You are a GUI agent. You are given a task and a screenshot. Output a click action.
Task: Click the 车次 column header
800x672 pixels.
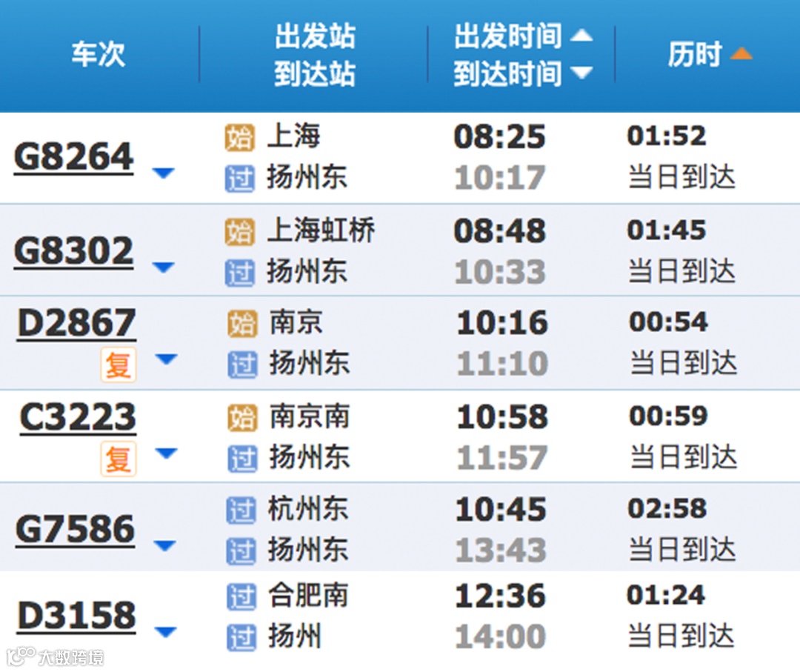coord(98,54)
